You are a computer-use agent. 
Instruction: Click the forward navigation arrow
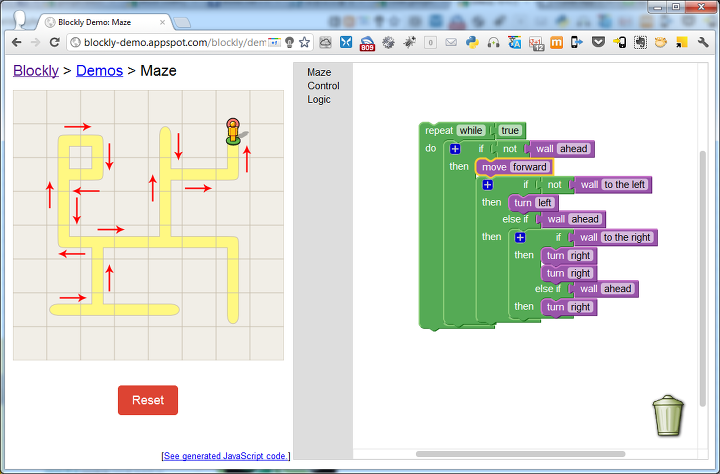[x=35, y=43]
